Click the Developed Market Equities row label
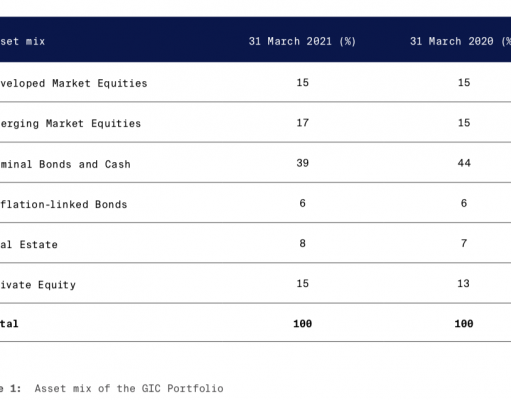This screenshot has height=400, width=511. [73, 83]
